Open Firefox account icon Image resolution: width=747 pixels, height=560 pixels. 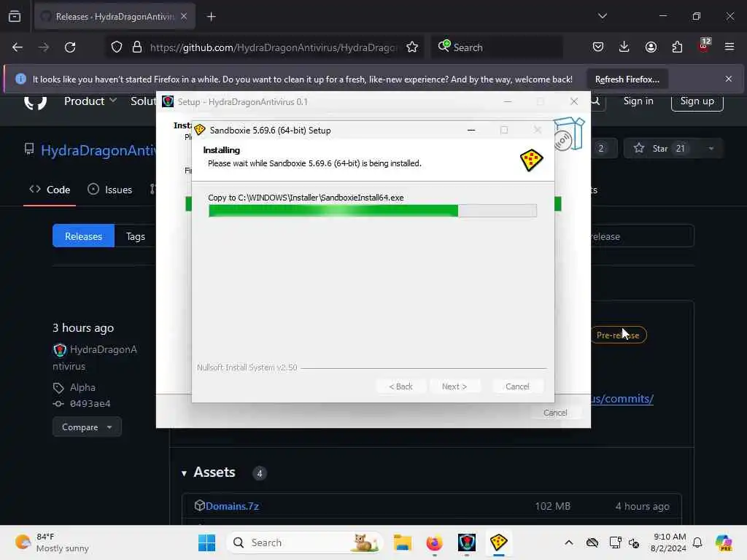click(651, 47)
